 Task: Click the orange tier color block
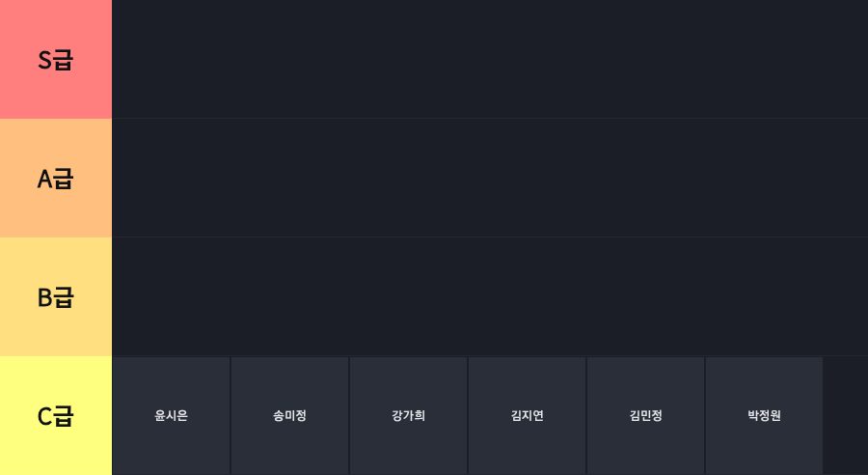[55, 179]
